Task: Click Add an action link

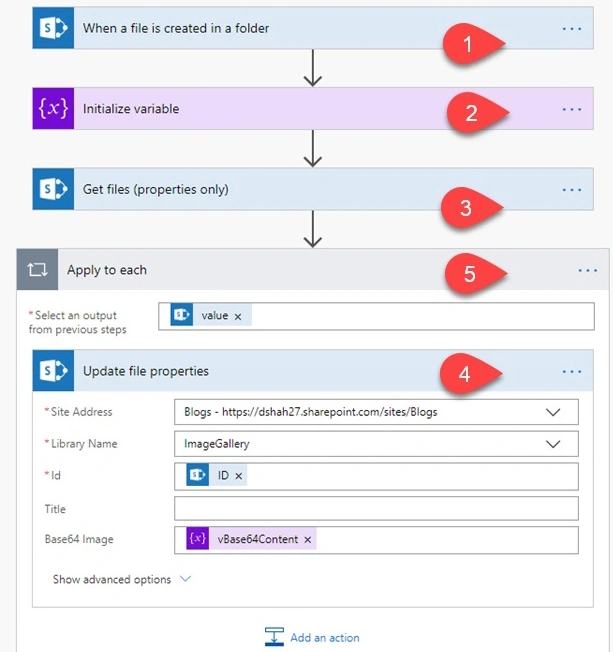Action: [x=325, y=637]
